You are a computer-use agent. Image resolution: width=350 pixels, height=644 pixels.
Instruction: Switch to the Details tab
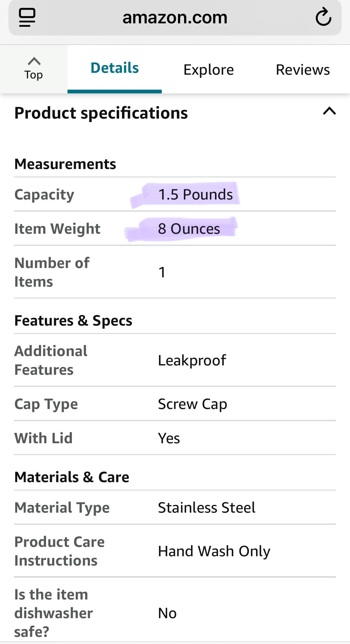[x=114, y=68]
